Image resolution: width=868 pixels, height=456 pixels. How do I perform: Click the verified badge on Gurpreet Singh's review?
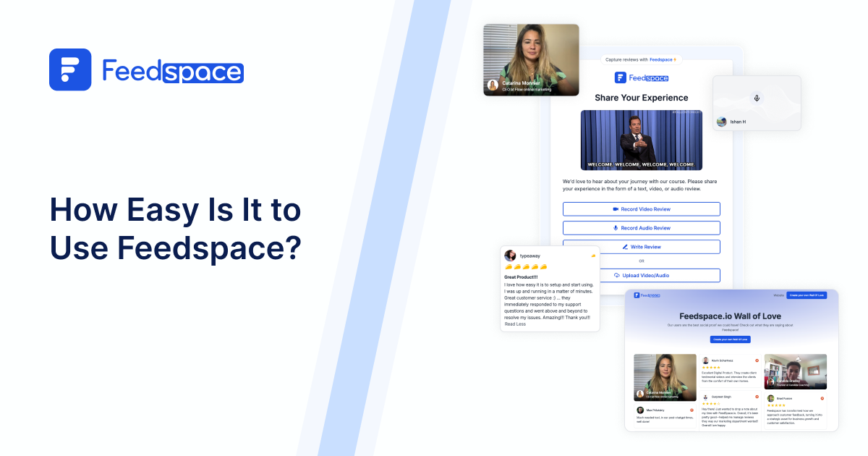click(757, 397)
